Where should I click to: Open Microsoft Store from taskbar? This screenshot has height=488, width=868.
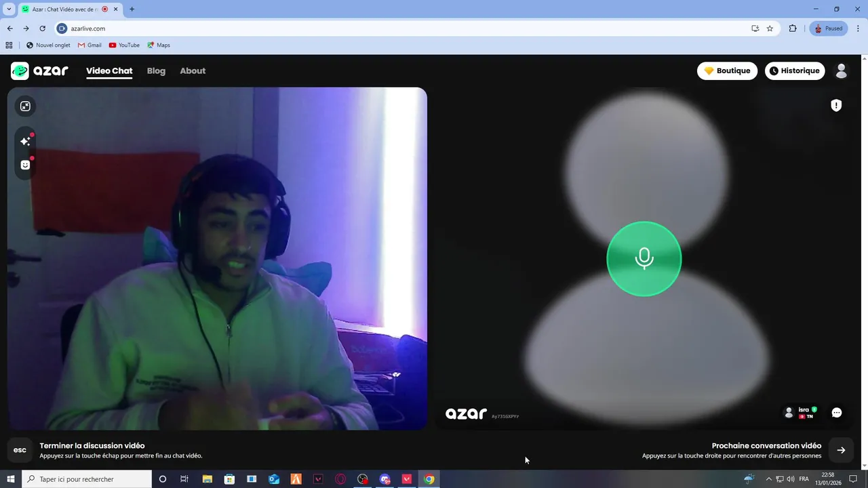click(229, 479)
